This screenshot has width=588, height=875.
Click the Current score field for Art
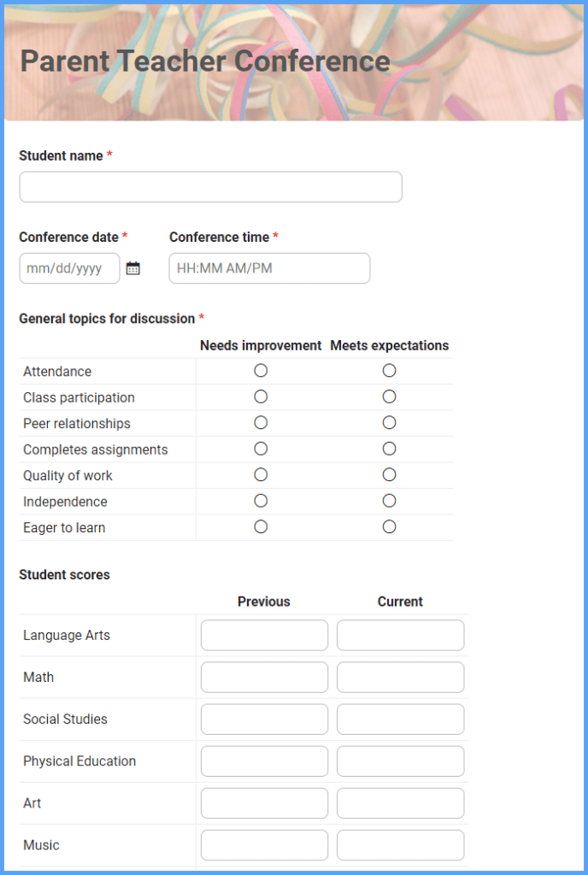point(400,802)
